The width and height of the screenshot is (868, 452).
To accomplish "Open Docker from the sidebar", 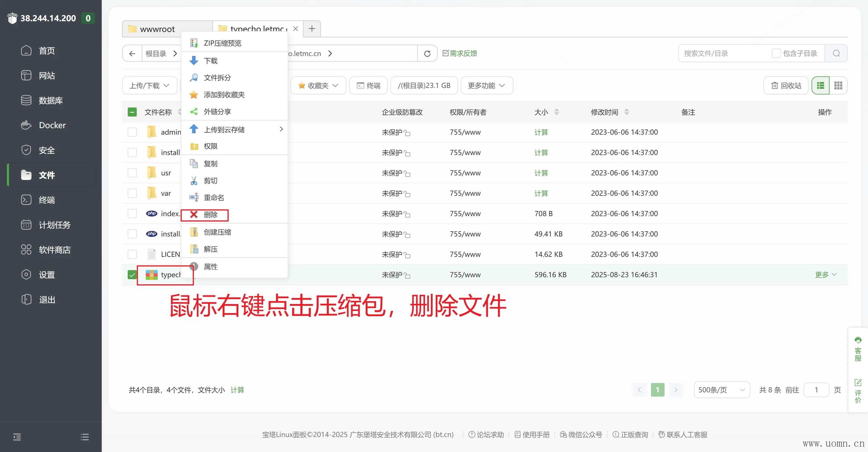I will coord(52,125).
